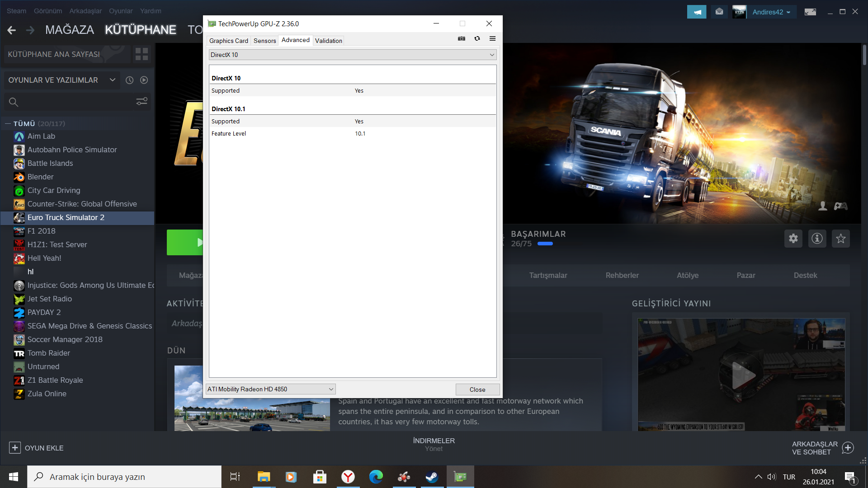Click the GPU-Z refresh icon
Viewport: 868px width, 488px height.
477,39
